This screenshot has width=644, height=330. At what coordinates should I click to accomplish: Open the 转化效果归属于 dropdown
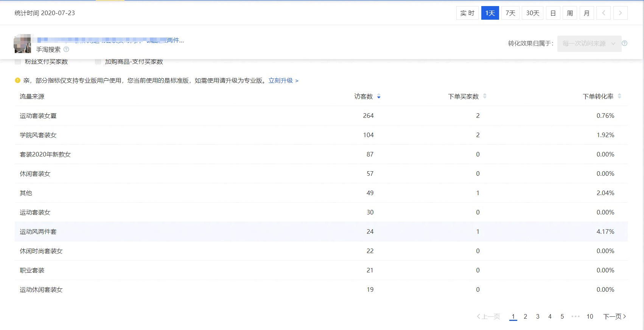tap(589, 44)
